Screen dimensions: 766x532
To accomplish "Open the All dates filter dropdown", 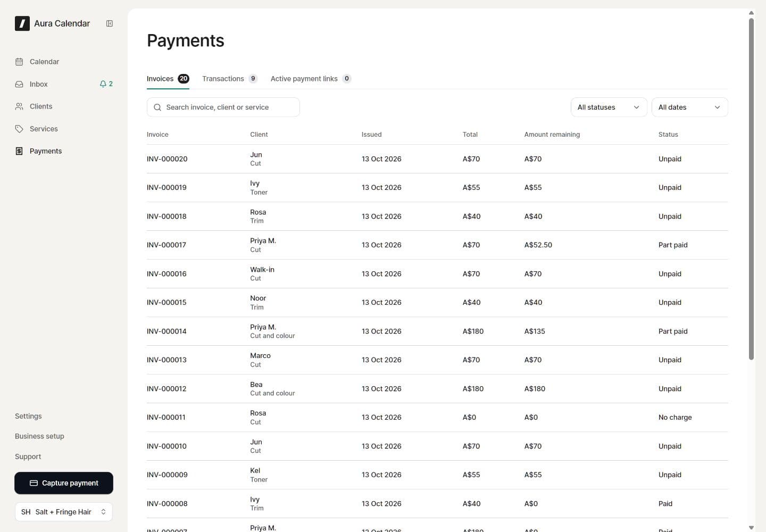I will (689, 107).
